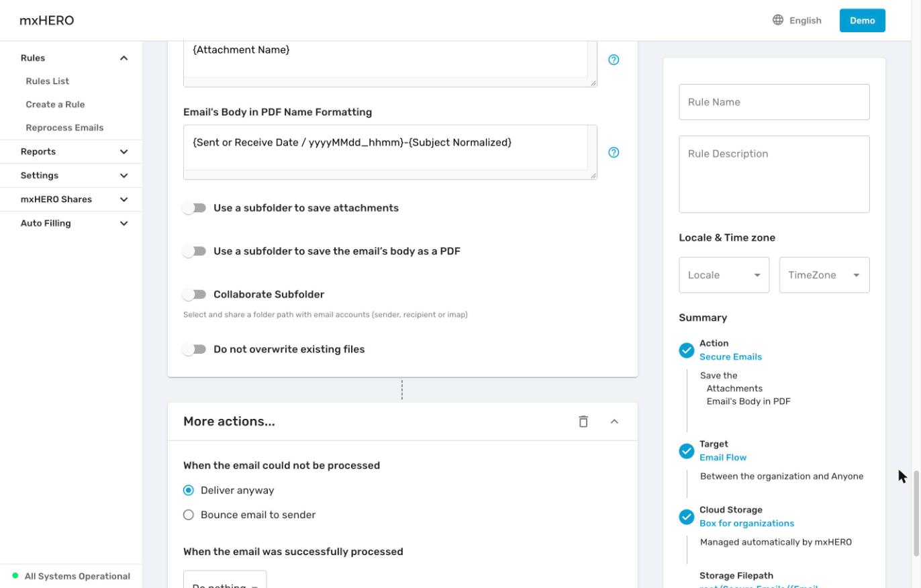The width and height of the screenshot is (921, 588).
Task: Collapse the More actions panel
Action: pos(614,422)
